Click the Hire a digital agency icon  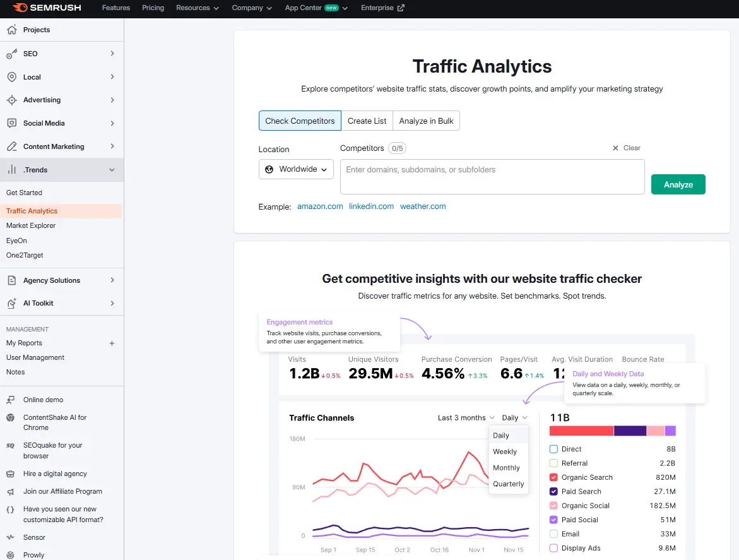(x=10, y=474)
